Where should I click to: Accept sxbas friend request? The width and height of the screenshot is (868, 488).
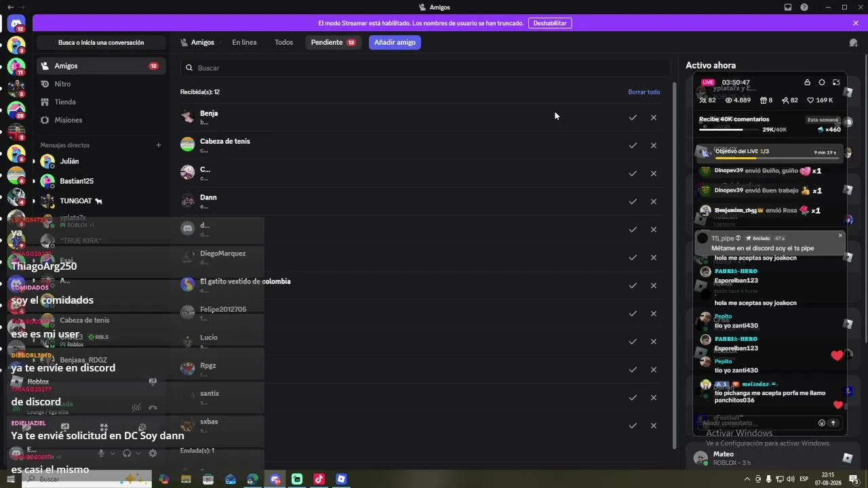pyautogui.click(x=633, y=426)
